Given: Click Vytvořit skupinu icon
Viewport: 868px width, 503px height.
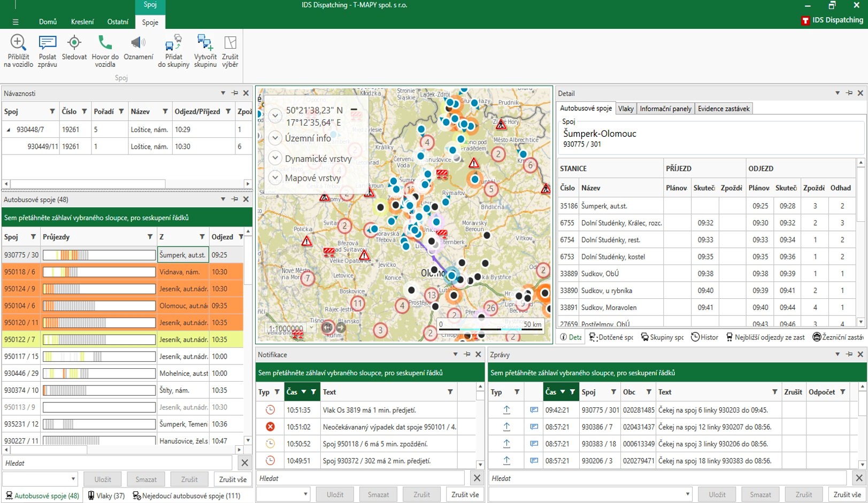Looking at the screenshot, I should point(205,43).
